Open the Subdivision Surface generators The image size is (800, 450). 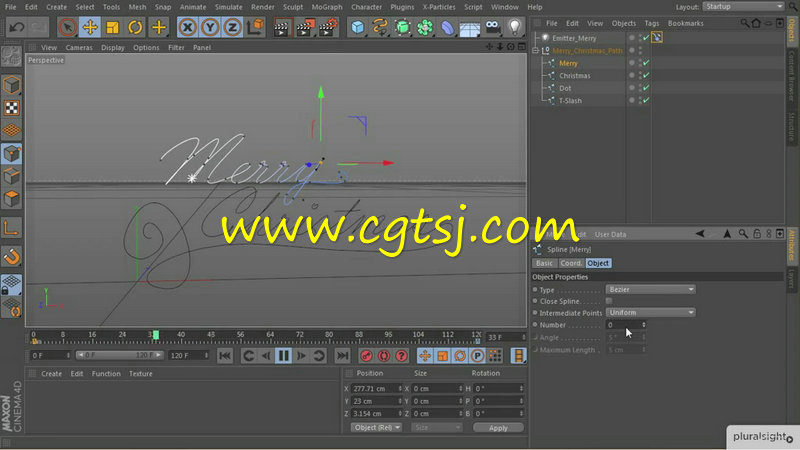[x=403, y=28]
